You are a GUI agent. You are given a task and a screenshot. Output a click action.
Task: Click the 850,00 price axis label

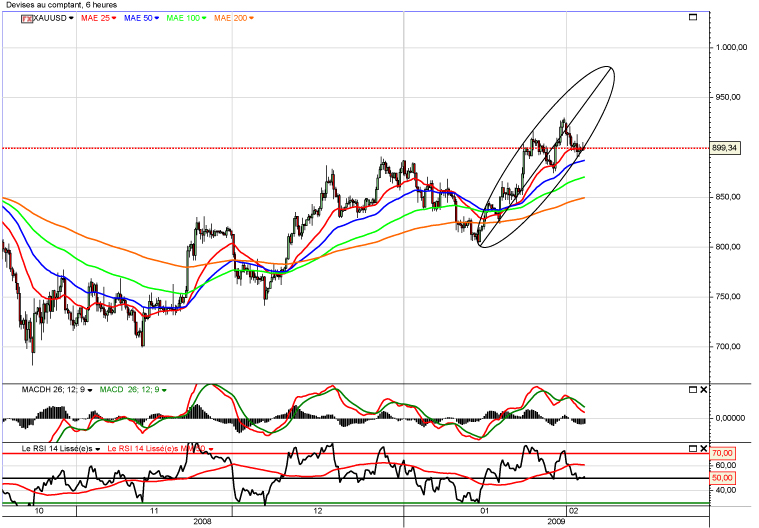click(x=728, y=197)
